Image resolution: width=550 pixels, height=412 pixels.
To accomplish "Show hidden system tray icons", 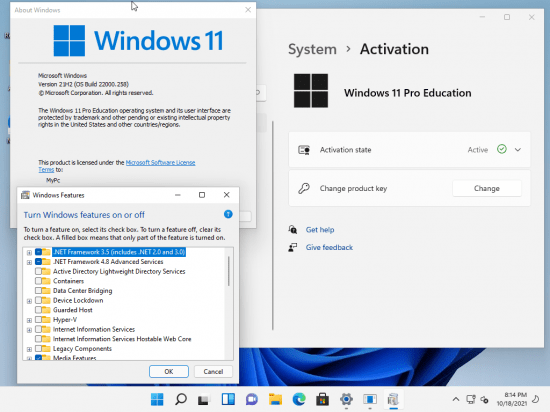I will pos(456,399).
